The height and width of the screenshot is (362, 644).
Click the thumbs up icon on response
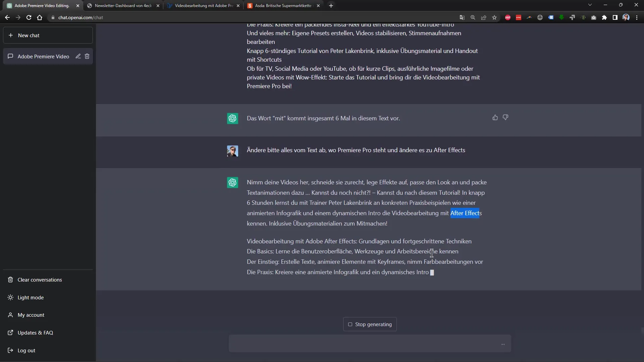pyautogui.click(x=495, y=117)
